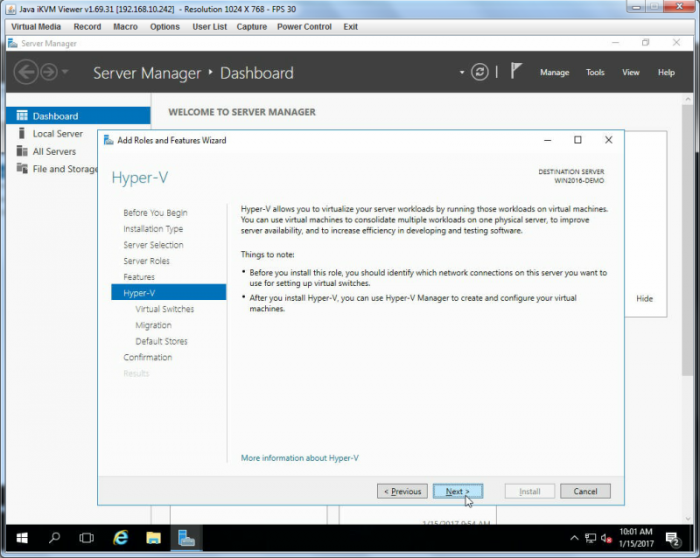Open the Macro menu
Screen dimensions: 700x558
(125, 27)
